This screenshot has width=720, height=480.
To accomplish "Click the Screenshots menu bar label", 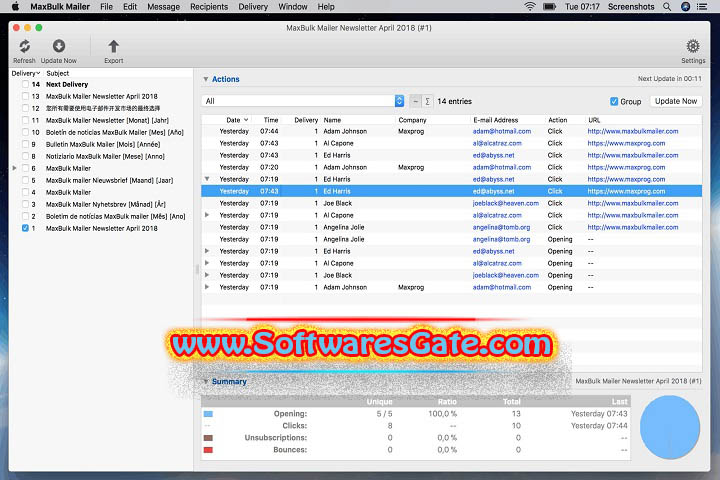I will point(631,6).
